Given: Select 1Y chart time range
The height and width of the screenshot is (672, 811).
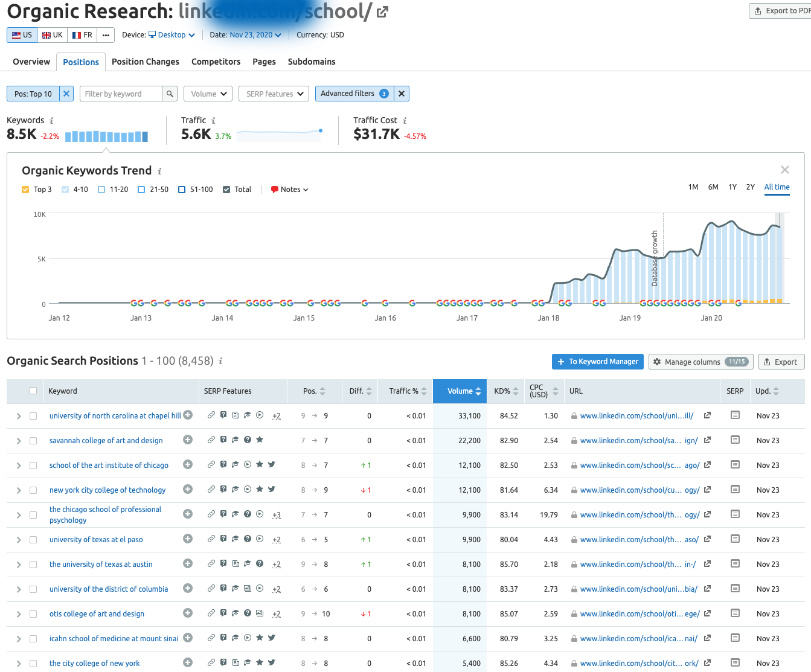Looking at the screenshot, I should [x=732, y=187].
